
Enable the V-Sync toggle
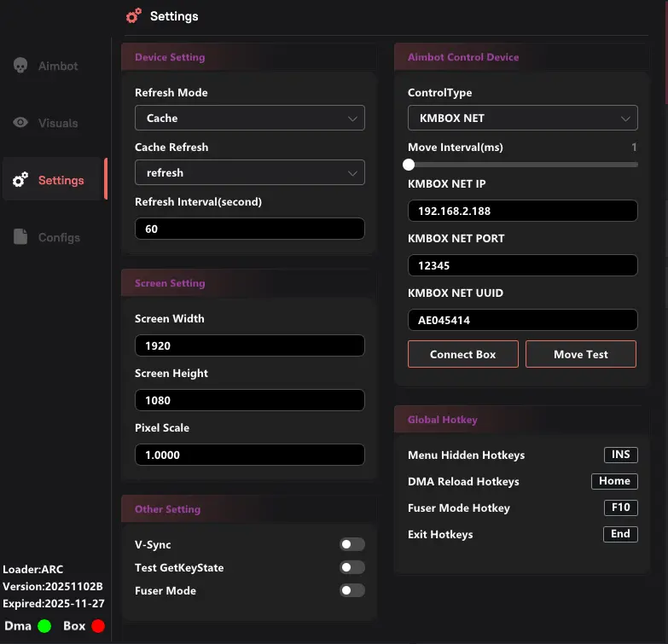click(351, 544)
